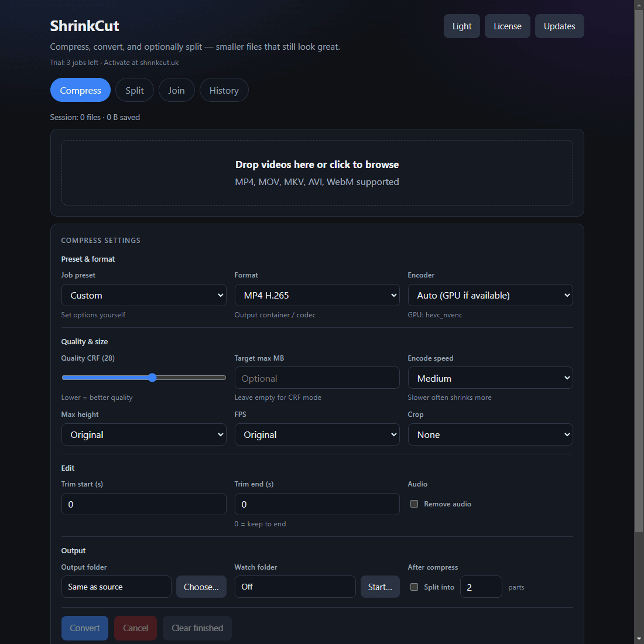Open the License dialog

coord(507,26)
